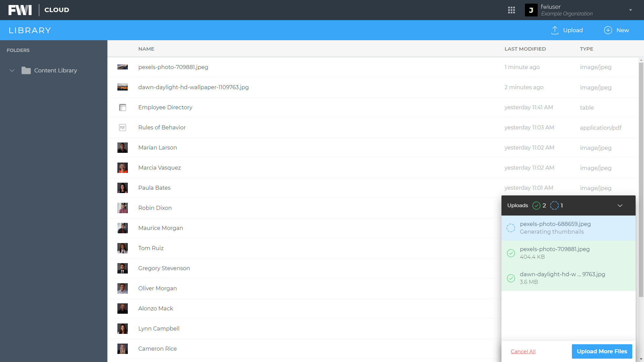The image size is (644, 362).
Task: Click the Cancel All link
Action: click(x=523, y=351)
